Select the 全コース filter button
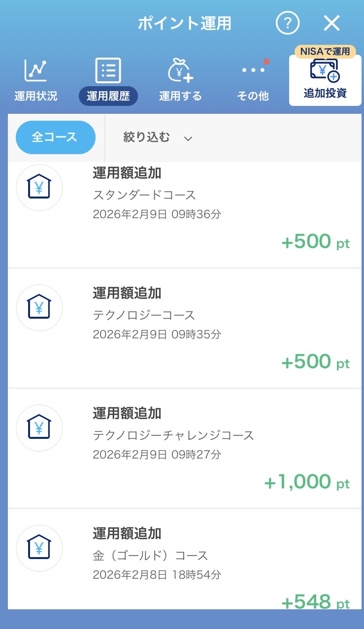 tap(55, 137)
